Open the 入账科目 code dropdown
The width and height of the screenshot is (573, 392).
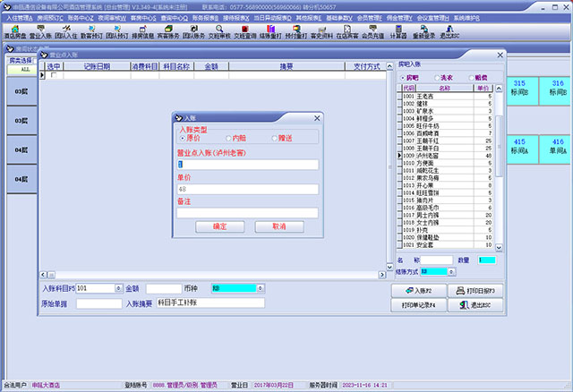(x=116, y=288)
